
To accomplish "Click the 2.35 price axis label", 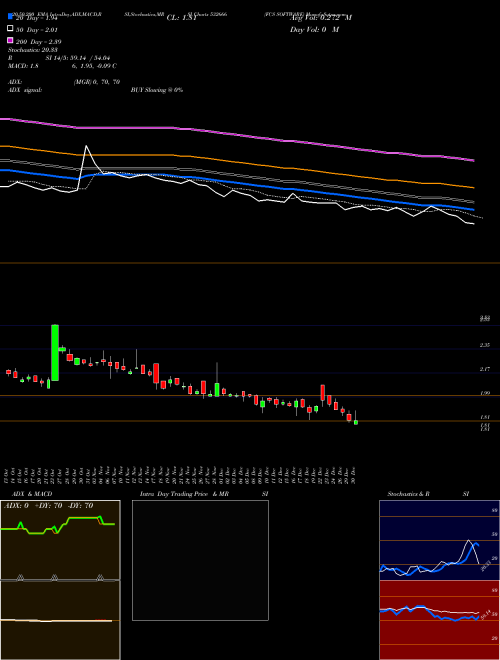I will tap(485, 345).
